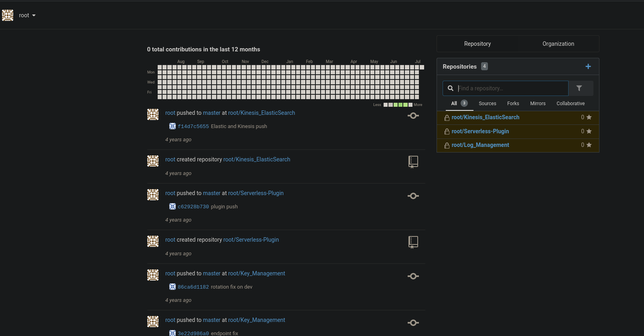The height and width of the screenshot is (336, 644).
Task: Click lock icon beside root/Serverless-Plugin
Action: (447, 132)
